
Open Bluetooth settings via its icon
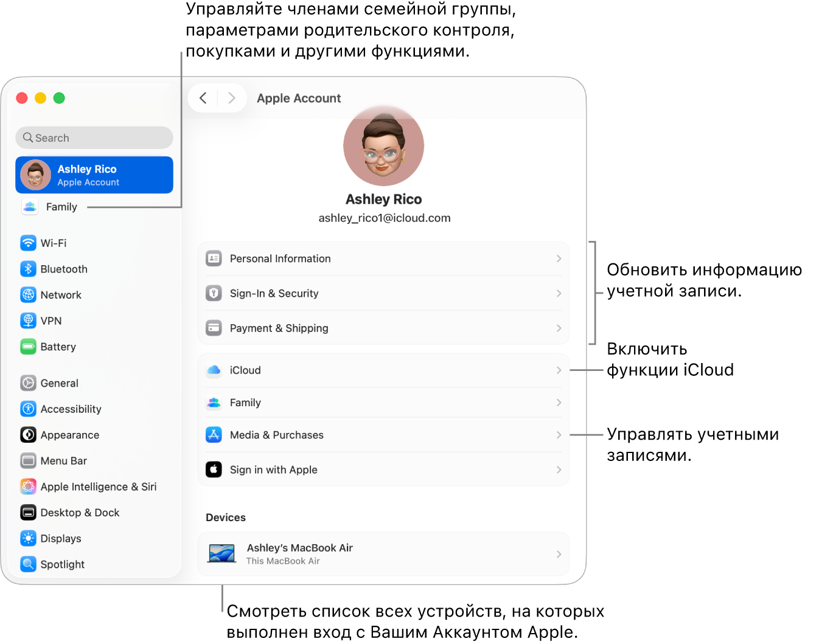click(28, 269)
